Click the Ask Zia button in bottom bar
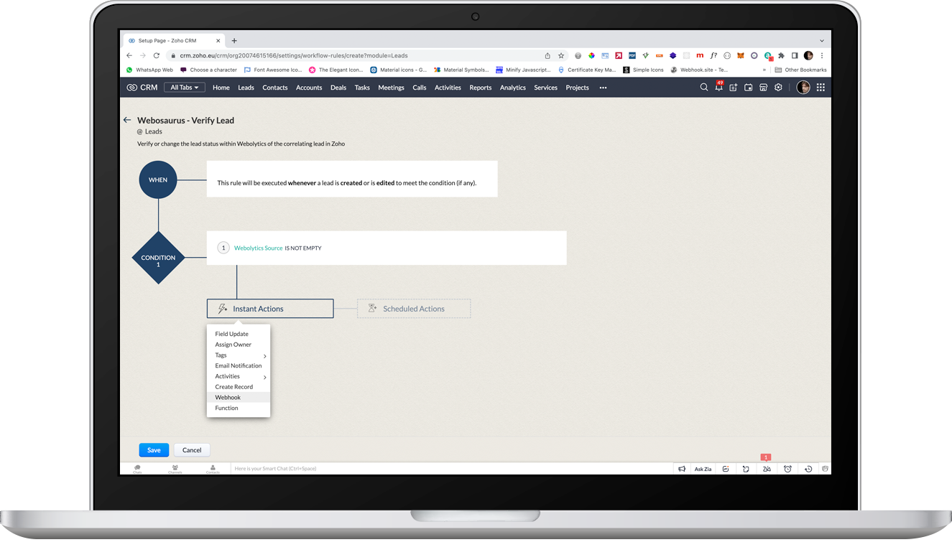This screenshot has height=560, width=952. click(703, 468)
